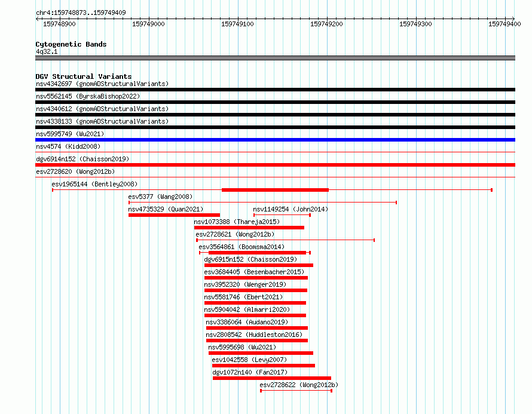Click the red bar under nsv5995698 (Wu2021)

click(x=261, y=353)
